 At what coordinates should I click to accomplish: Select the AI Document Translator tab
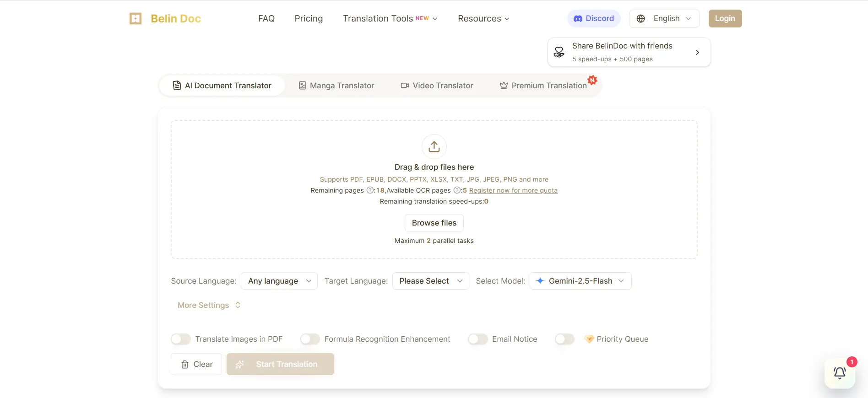(222, 86)
